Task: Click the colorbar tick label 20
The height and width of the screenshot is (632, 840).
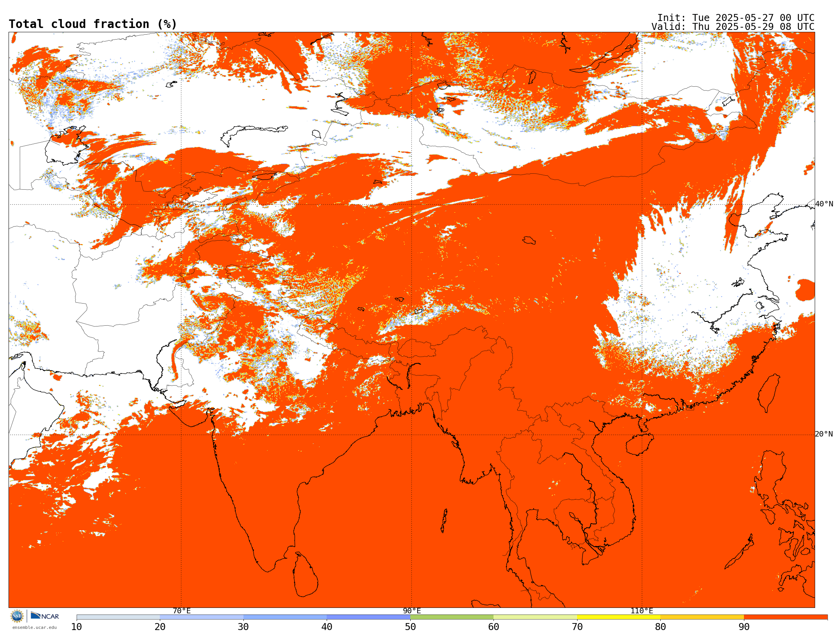Action: coord(160,627)
